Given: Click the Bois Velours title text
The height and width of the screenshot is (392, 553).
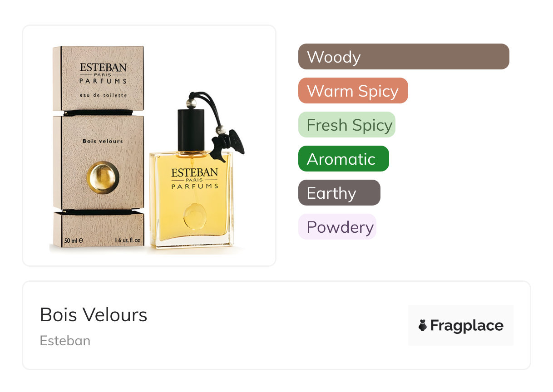Looking at the screenshot, I should coord(94,314).
